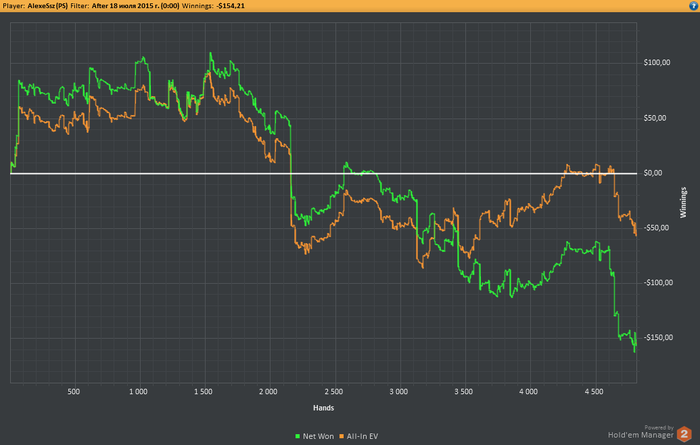Click the 500 hands axis label

[x=74, y=391]
